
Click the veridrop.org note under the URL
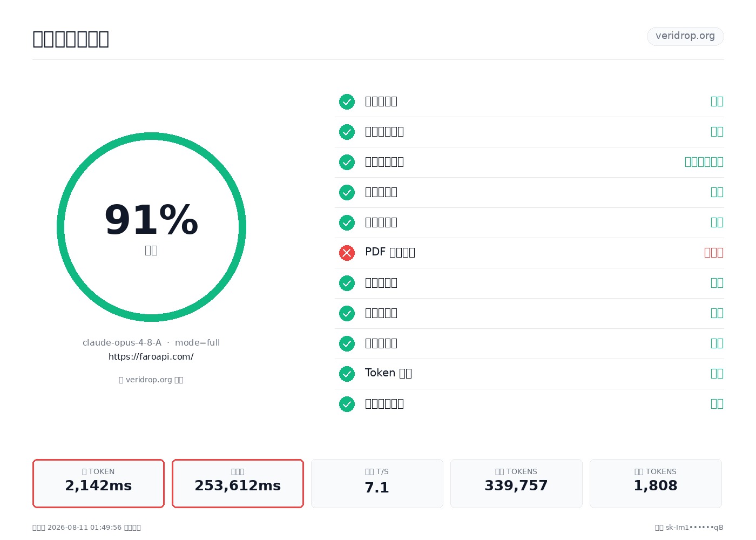[x=151, y=380]
